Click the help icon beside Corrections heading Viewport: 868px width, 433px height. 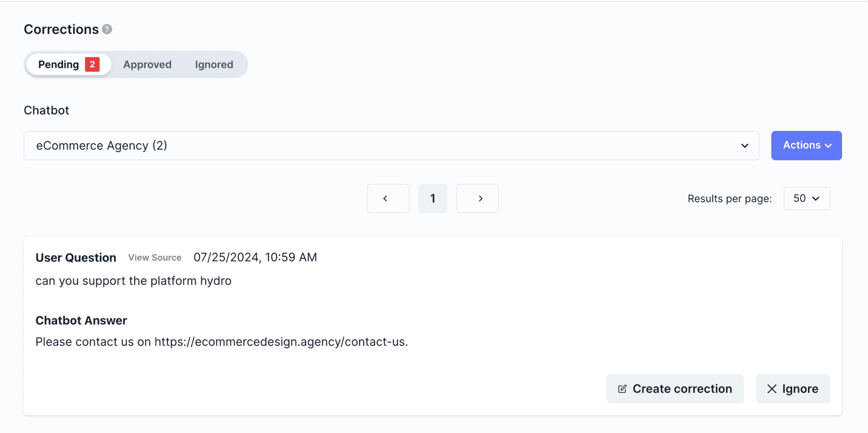click(x=107, y=29)
